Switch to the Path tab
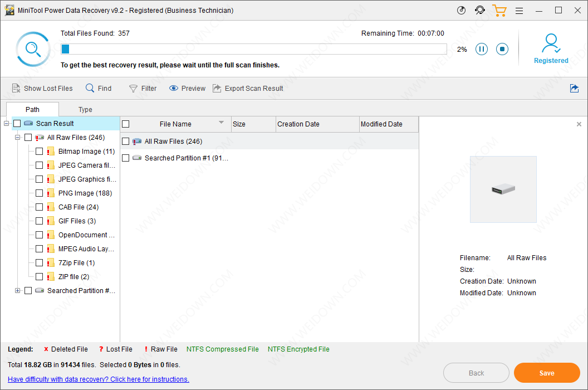The height and width of the screenshot is (390, 588). pos(32,109)
